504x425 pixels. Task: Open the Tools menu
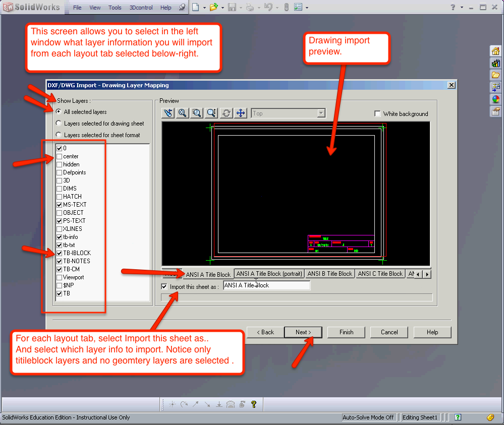pos(115,7)
